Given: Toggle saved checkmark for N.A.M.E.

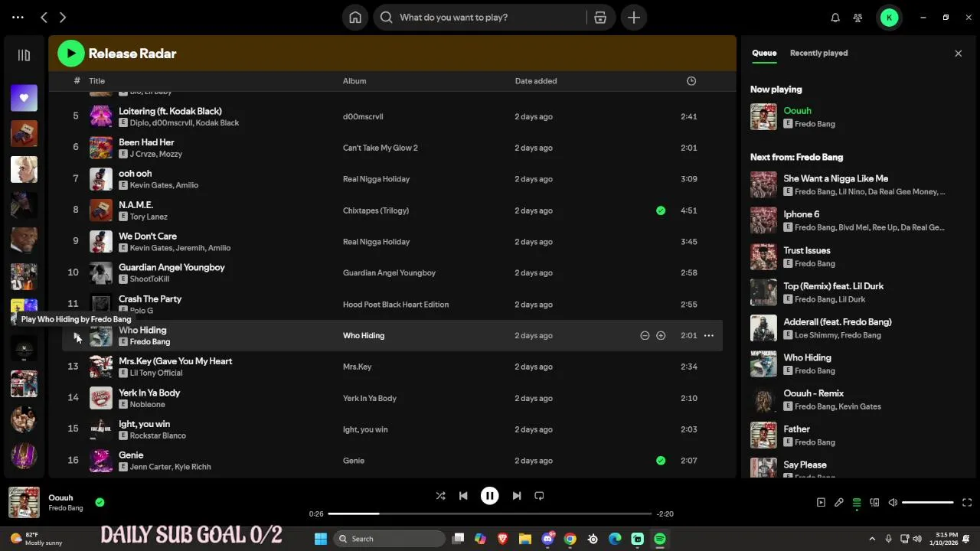Looking at the screenshot, I should 661,210.
